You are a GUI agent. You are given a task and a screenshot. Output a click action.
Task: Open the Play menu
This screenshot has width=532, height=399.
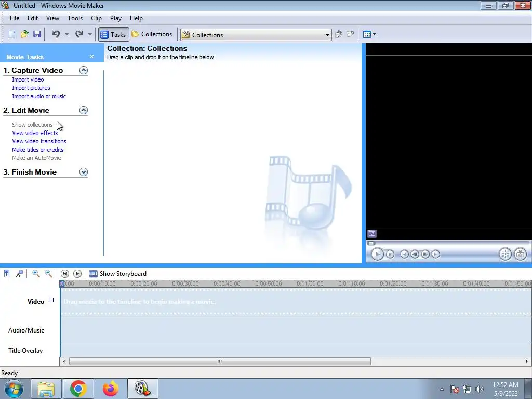pyautogui.click(x=116, y=18)
